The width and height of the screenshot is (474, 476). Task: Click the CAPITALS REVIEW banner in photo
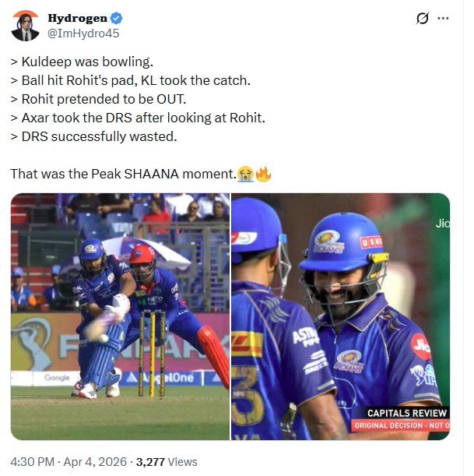pos(406,413)
